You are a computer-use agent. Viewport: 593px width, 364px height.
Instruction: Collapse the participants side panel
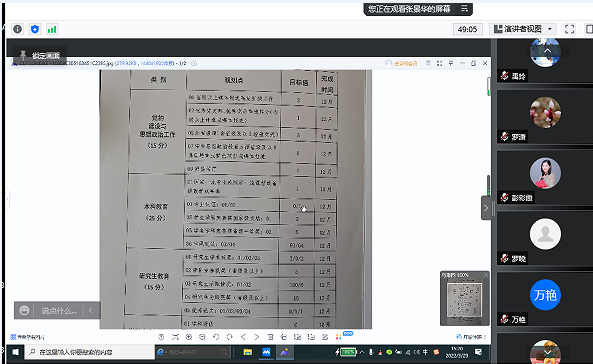[x=486, y=208]
